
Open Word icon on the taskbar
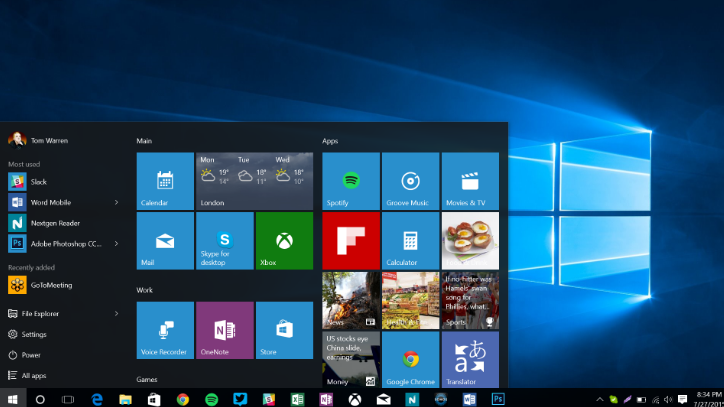click(x=469, y=399)
